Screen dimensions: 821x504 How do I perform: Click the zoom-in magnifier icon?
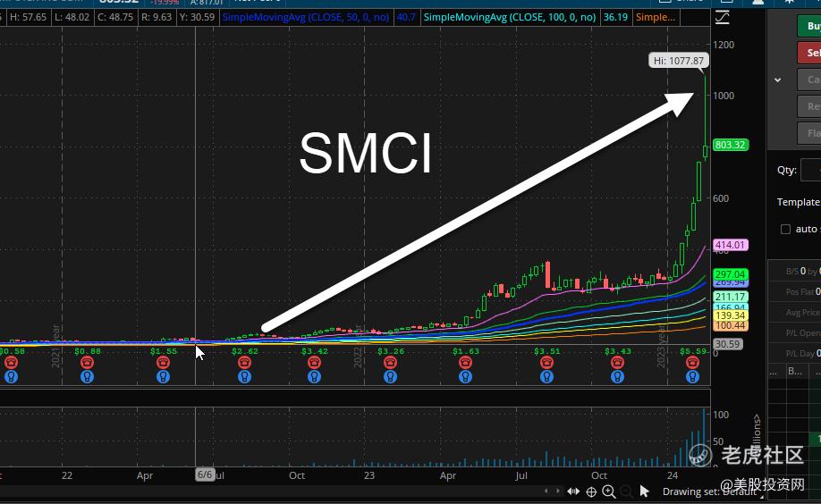[608, 491]
